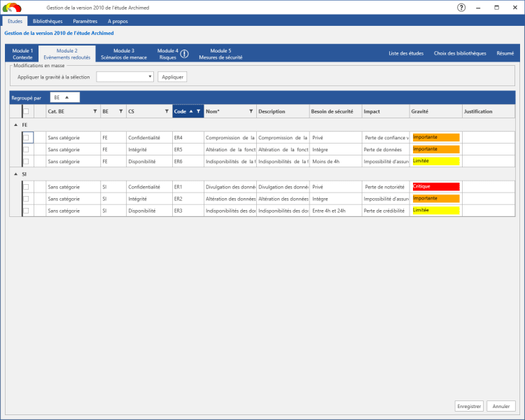Open the Code column filter icon
Image resolution: width=525 pixels, height=420 pixels.
click(x=199, y=111)
